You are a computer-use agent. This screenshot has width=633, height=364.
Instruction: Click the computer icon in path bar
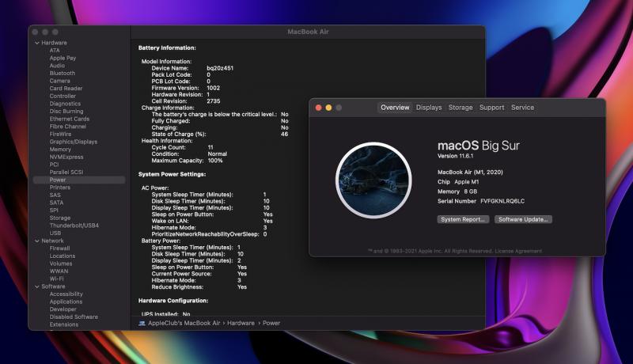tap(142, 323)
